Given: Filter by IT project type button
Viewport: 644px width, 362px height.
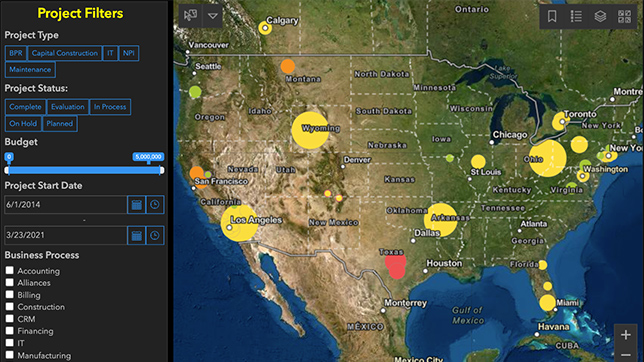Looking at the screenshot, I should tap(110, 53).
